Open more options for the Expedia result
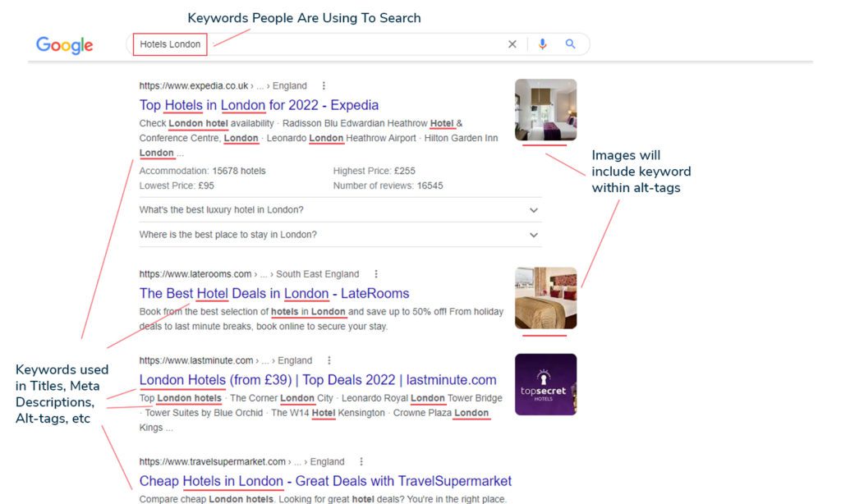 point(324,86)
